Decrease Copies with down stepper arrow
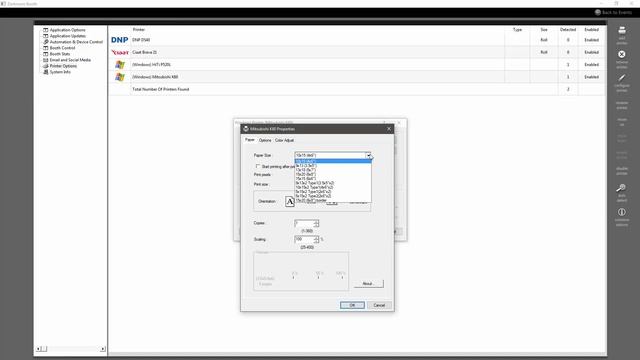Screen dimensions: 640x360 [x=316, y=225]
